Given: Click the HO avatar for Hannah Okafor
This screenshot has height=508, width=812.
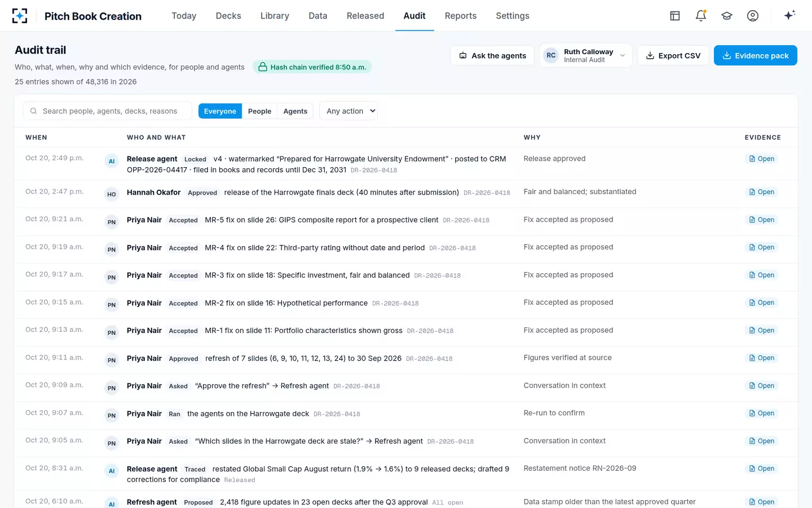Looking at the screenshot, I should coord(112,195).
